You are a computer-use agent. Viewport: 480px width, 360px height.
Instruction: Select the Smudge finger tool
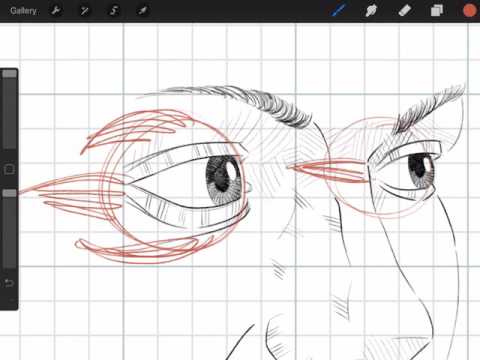coord(371,11)
